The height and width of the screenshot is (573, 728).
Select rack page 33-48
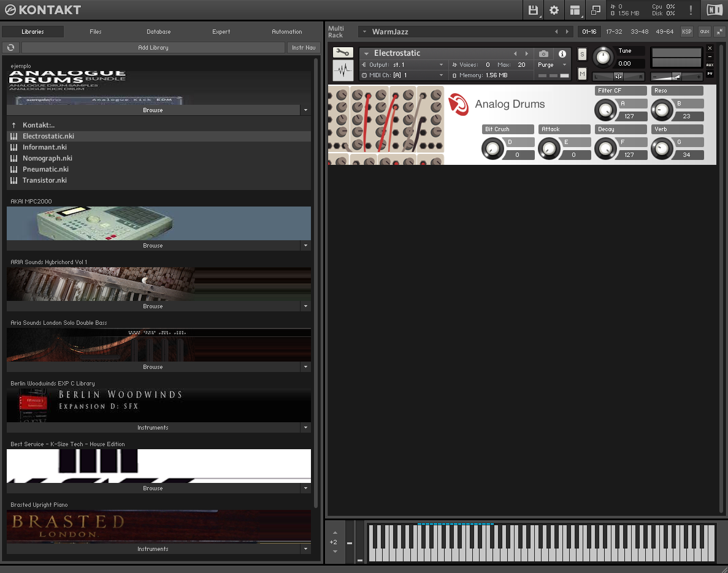click(639, 31)
